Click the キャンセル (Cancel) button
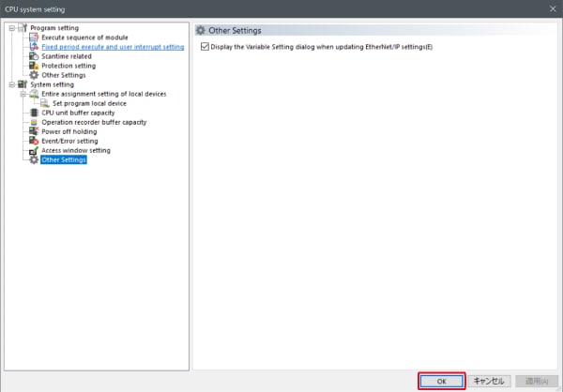The image size is (563, 392). (x=489, y=381)
